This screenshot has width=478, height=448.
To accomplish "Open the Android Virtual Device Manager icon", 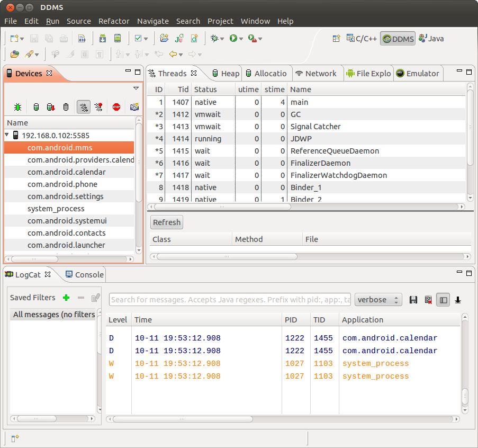I will [x=118, y=39].
